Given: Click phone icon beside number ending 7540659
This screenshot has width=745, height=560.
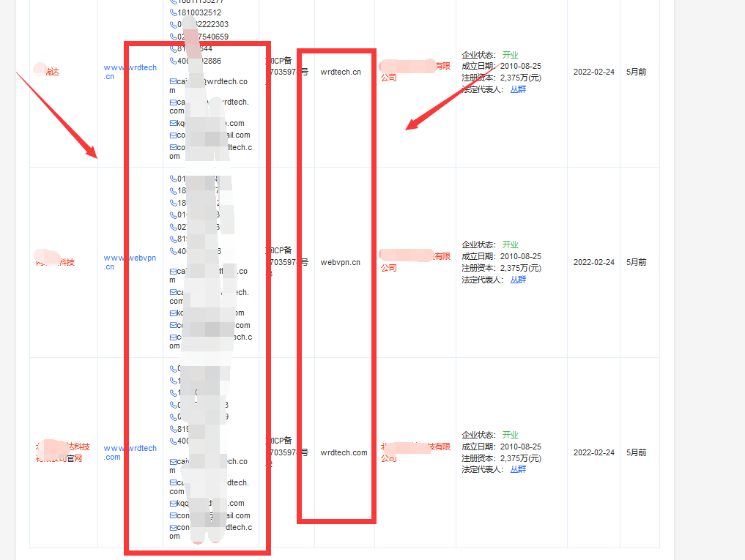Looking at the screenshot, I should coord(174,37).
